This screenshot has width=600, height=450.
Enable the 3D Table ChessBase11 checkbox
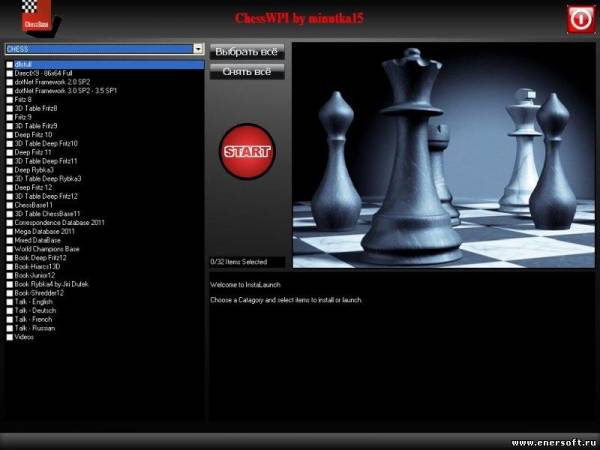point(10,214)
